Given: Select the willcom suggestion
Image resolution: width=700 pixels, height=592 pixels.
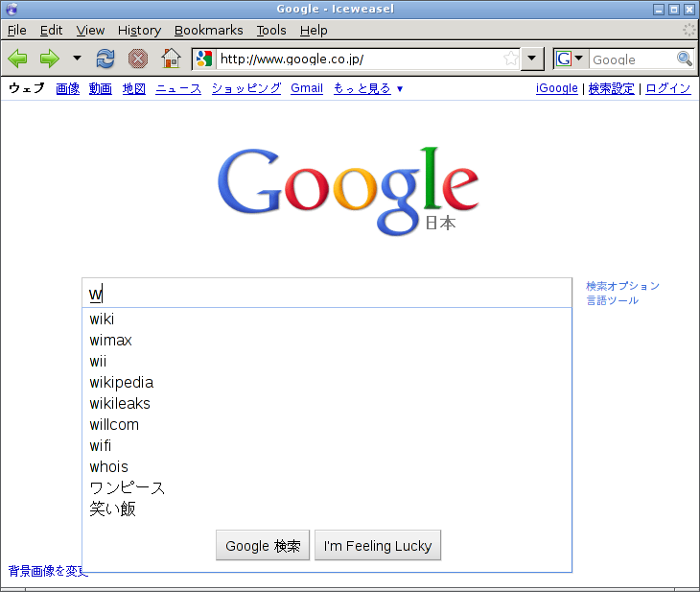Looking at the screenshot, I should 327,424.
